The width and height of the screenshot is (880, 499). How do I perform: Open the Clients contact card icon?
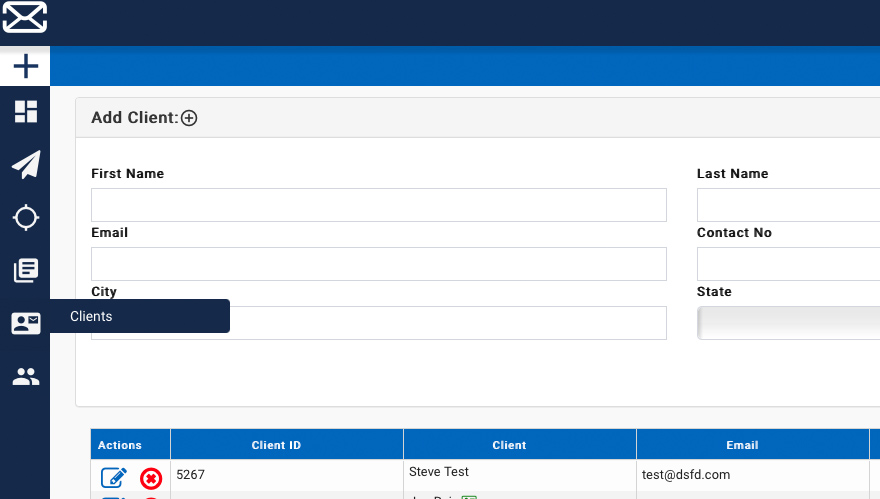coord(26,323)
